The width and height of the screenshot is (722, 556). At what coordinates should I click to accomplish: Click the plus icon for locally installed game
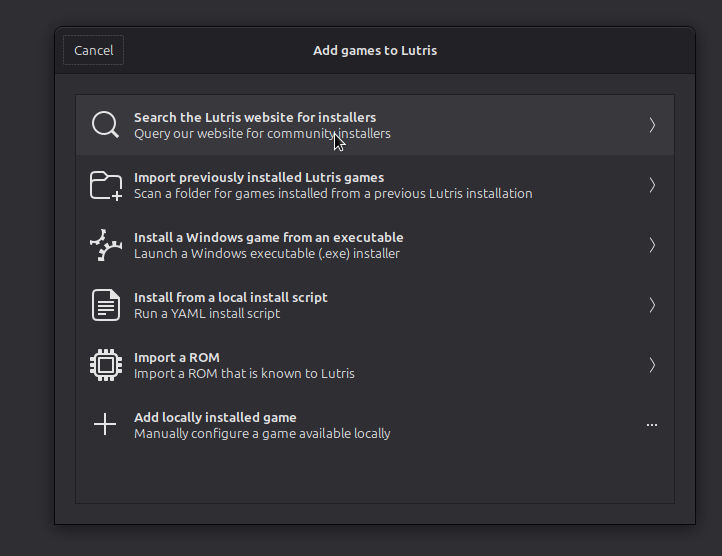(x=105, y=424)
